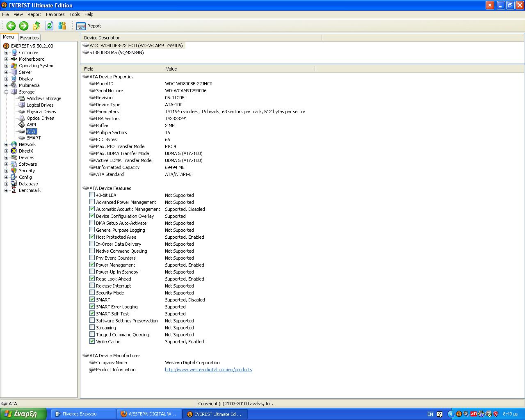
Task: Select the Multimedia tree icon
Action: pos(14,85)
